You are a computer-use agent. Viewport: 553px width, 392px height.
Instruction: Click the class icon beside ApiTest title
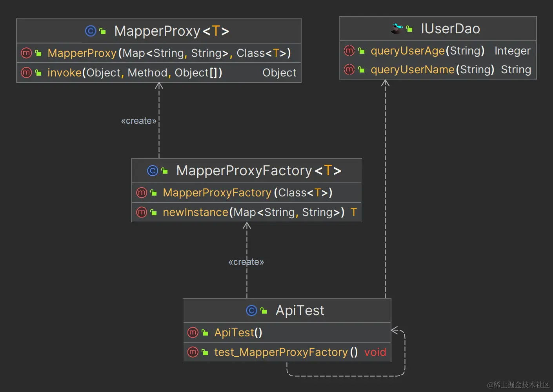tap(251, 310)
